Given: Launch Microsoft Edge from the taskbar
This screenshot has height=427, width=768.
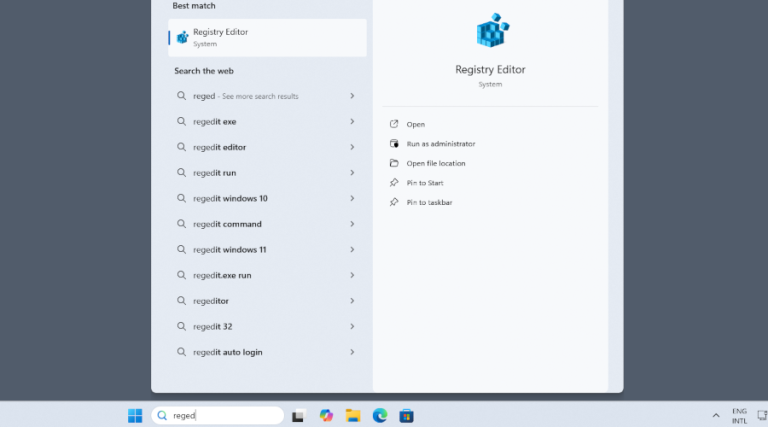Looking at the screenshot, I should [380, 416].
